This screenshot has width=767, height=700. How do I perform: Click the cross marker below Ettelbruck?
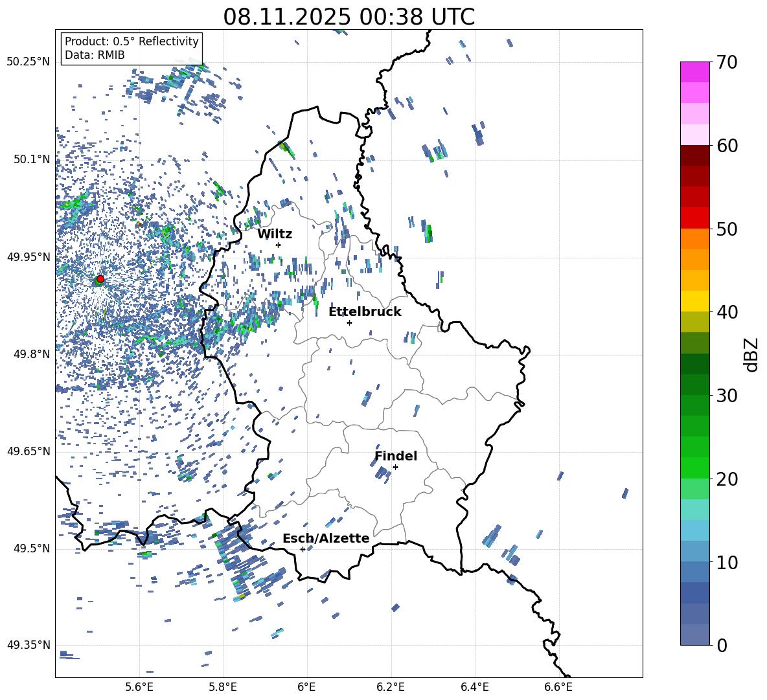click(349, 322)
